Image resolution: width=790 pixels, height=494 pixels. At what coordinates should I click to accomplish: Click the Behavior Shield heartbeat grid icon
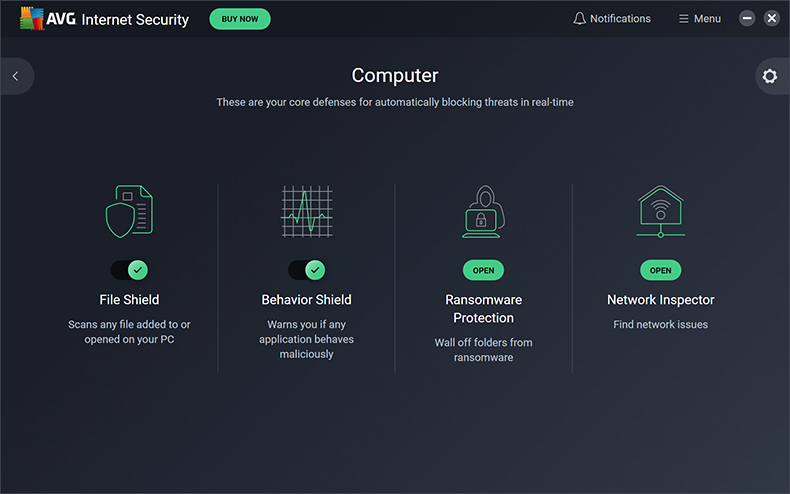point(306,211)
